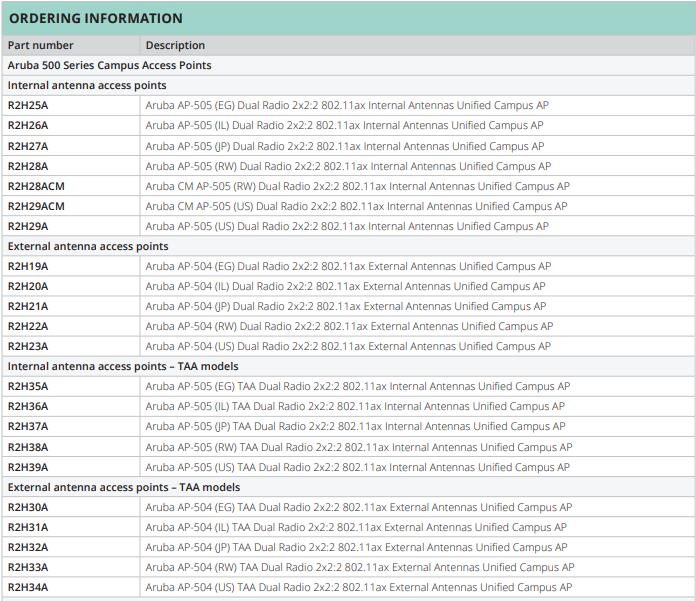This screenshot has width=696, height=601.
Task: Select part number R2H29A
Action: coord(28,226)
